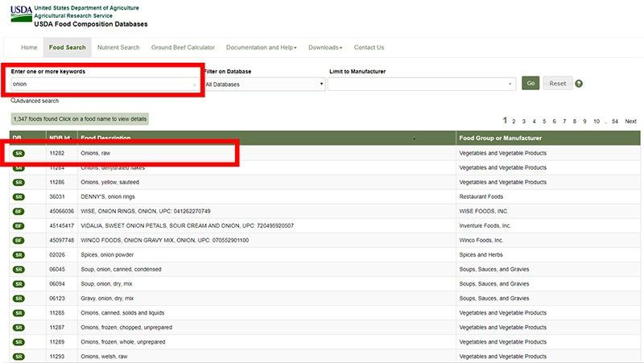Open the Spices, onion powder entry
Image resolution: width=644 pixels, height=363 pixels.
[107, 255]
